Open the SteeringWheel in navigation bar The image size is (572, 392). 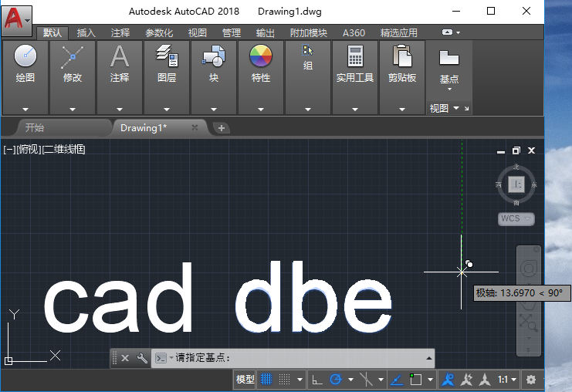pos(528,269)
